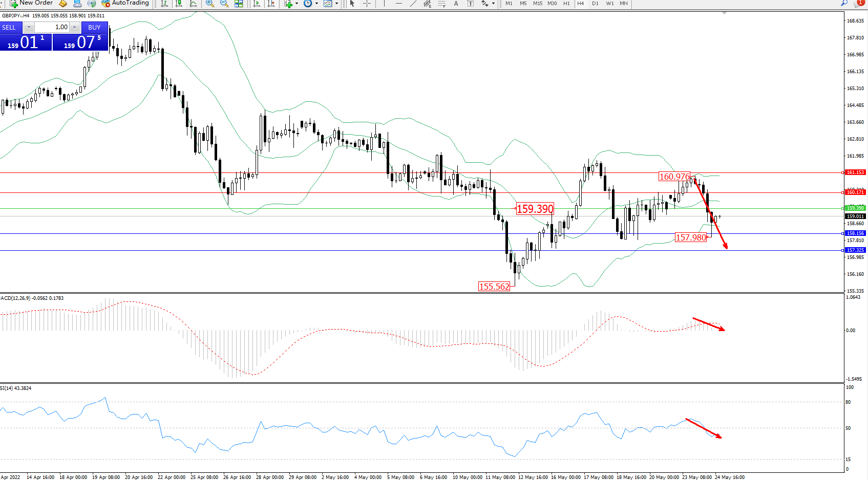The height and width of the screenshot is (480, 868).
Task: Expand the indicators list dropdown arrow
Action: [297, 4]
